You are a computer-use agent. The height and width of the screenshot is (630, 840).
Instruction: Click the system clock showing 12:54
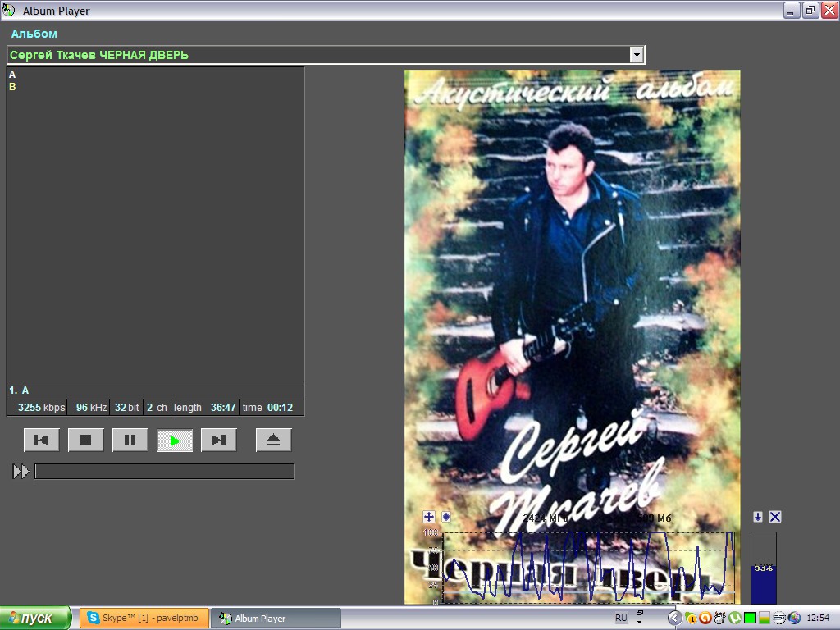[x=818, y=619]
